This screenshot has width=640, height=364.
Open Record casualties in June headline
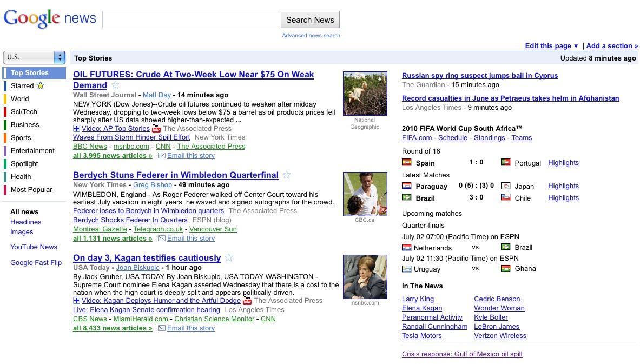tap(511, 98)
